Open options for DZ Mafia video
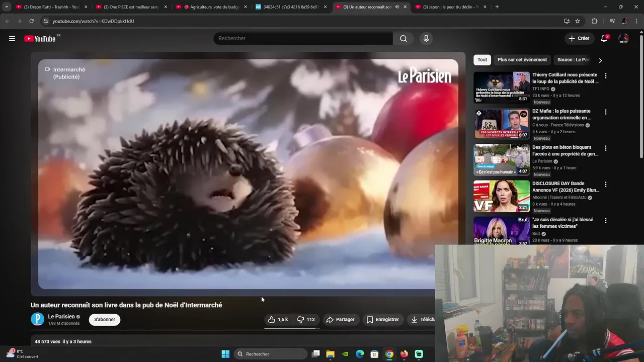 point(606,112)
